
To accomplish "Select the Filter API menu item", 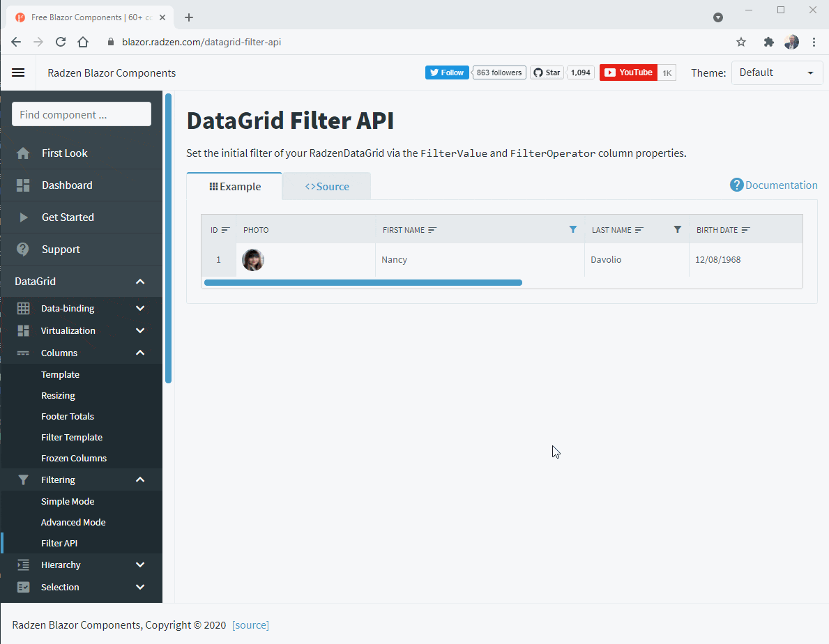I will (x=59, y=543).
